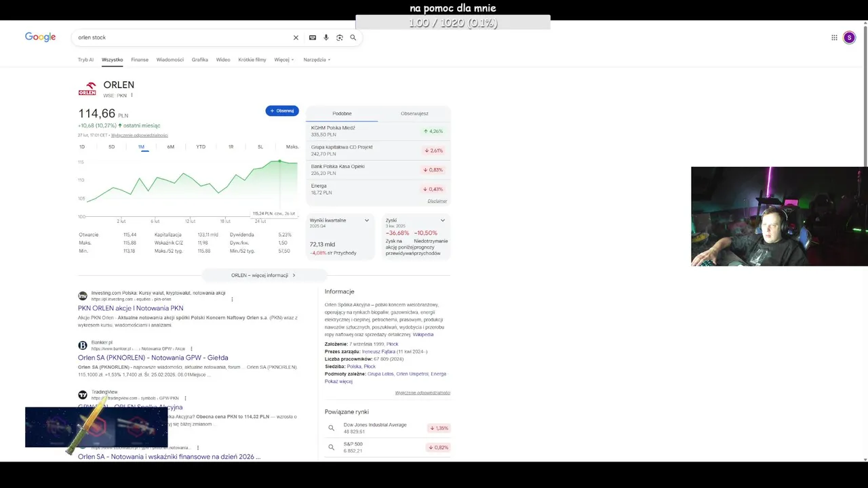Viewport: 868px width, 488px height.
Task: Open Orlen SA Notowania i wskaźniki finansowe link
Action: 169,457
